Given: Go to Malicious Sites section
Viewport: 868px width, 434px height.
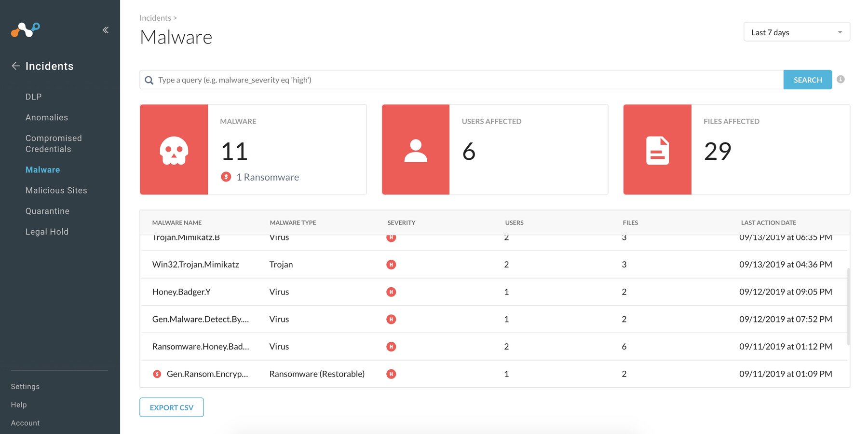Looking at the screenshot, I should [56, 190].
